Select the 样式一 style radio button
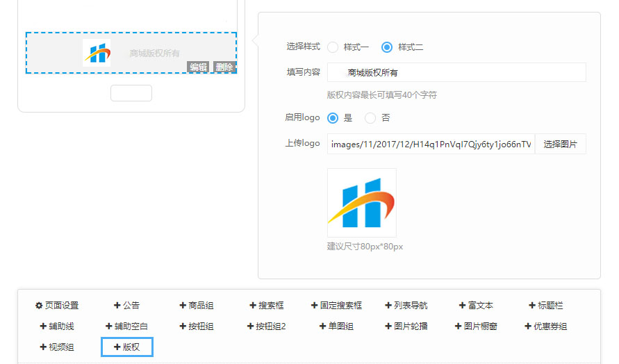Screen dimensions: 619x364 click(x=333, y=47)
